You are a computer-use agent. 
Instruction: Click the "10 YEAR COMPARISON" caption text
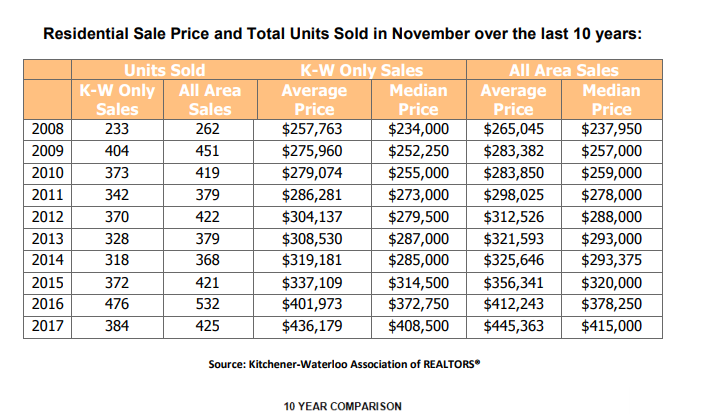click(x=343, y=406)
